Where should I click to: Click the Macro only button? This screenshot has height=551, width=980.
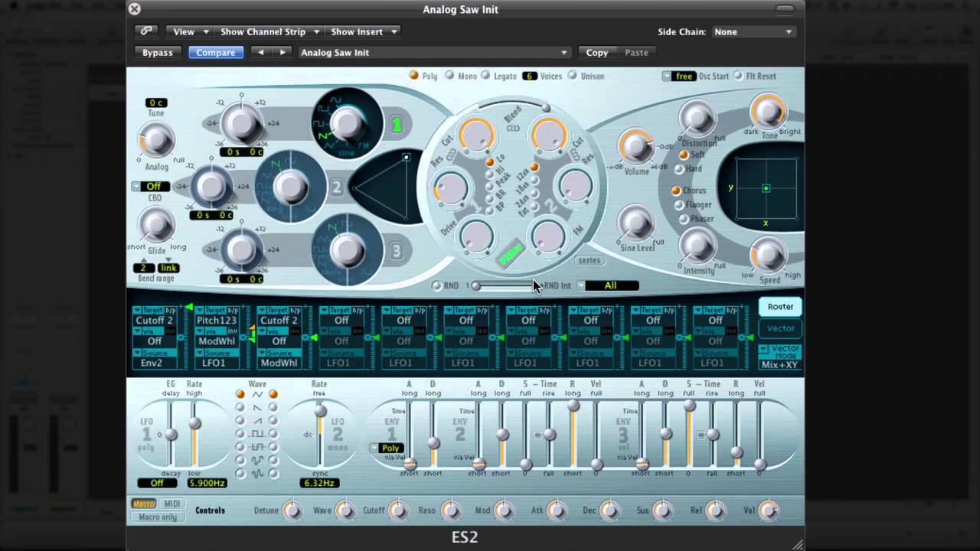(157, 517)
